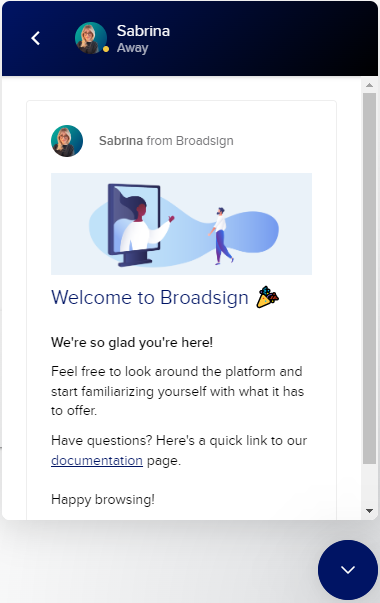The height and width of the screenshot is (603, 380).
Task: Collapse chat with the round chevron button
Action: click(348, 570)
